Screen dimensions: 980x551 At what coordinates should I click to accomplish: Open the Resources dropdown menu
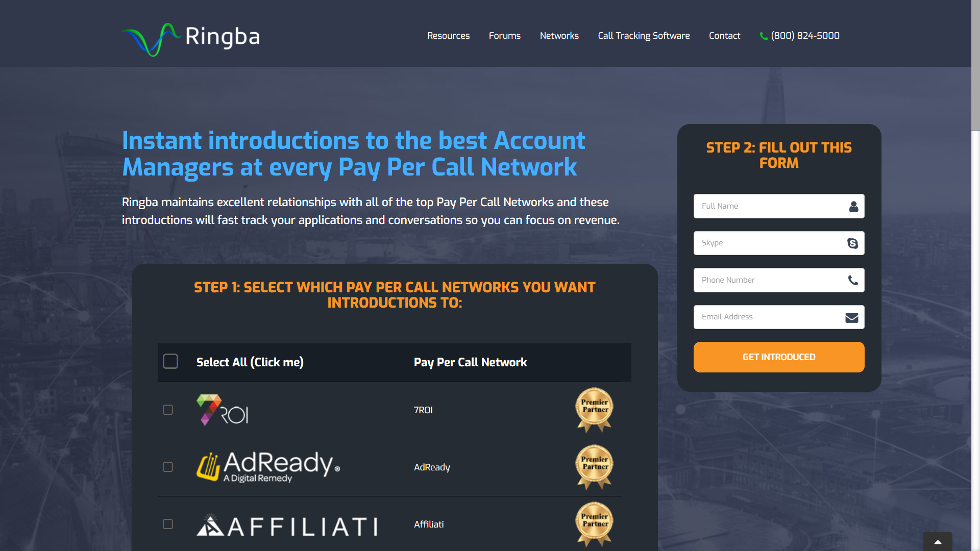(448, 35)
